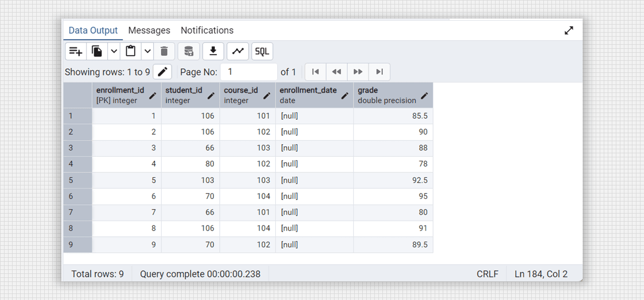Click the SQL button in toolbar

tap(262, 51)
